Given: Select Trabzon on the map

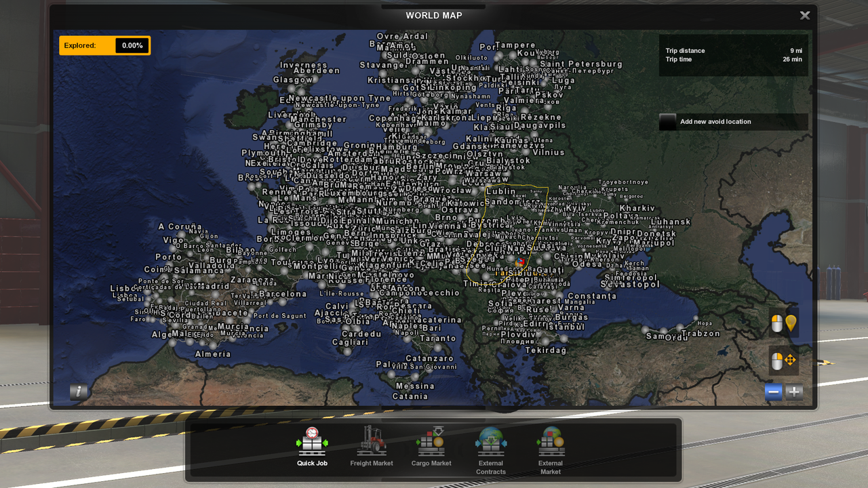Looking at the screenshot, I should [x=701, y=333].
